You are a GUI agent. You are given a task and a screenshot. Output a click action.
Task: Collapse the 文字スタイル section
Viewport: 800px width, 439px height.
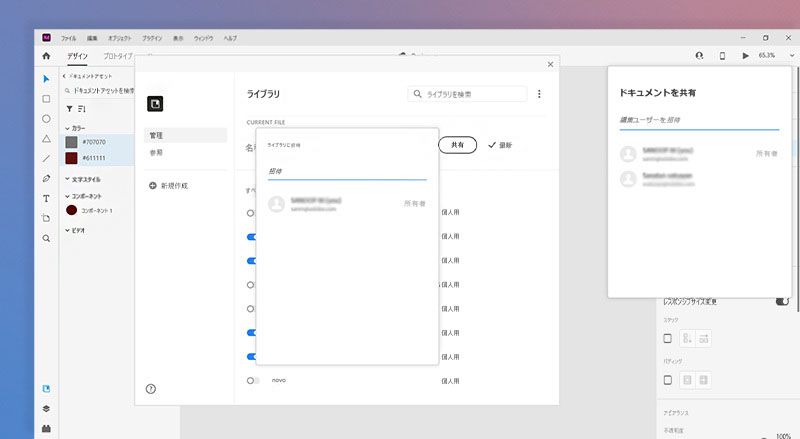(67, 179)
